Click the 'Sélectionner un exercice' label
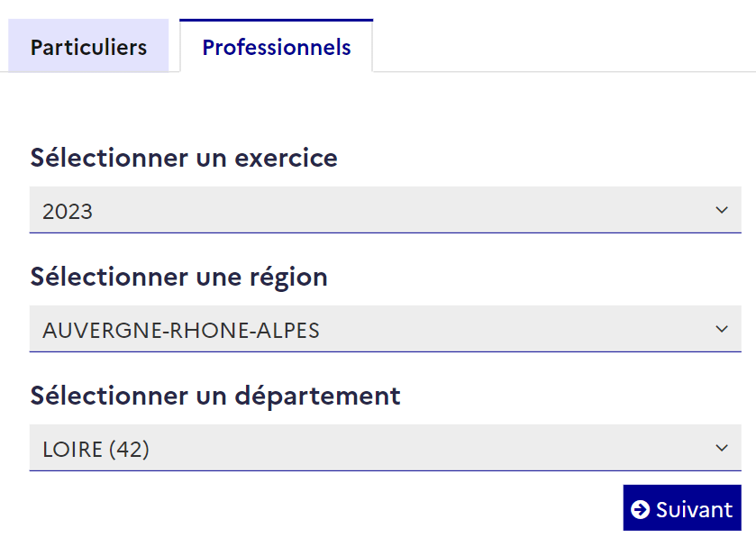Viewport: 756px width, 547px height. coord(184,158)
